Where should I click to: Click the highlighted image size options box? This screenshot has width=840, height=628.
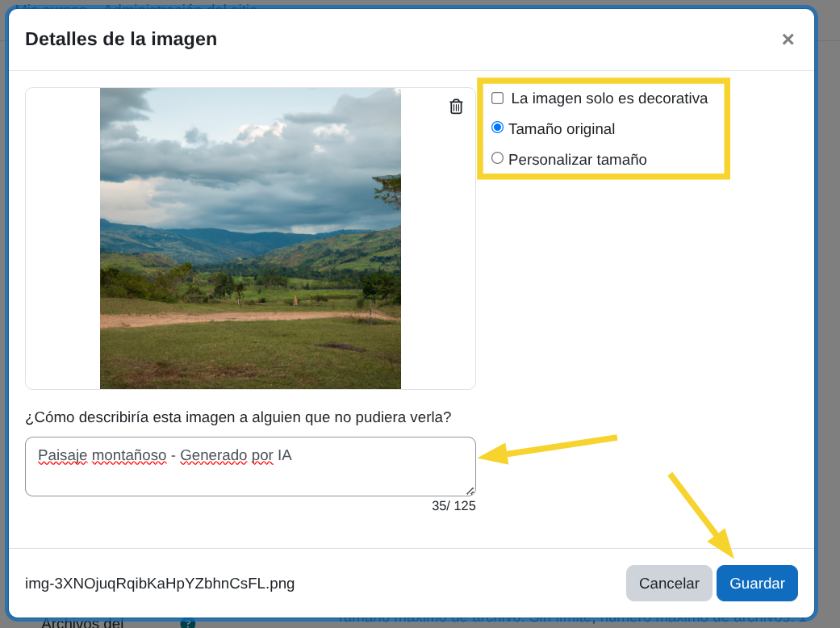[604, 128]
